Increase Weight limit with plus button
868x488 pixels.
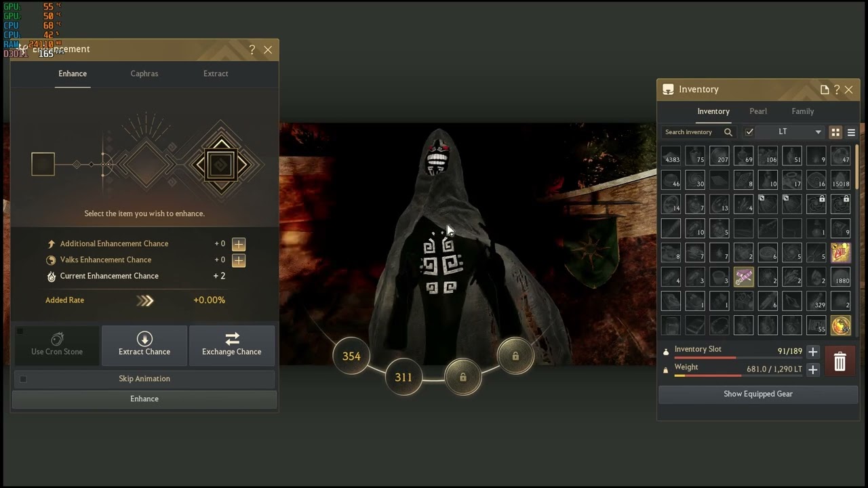pos(813,369)
